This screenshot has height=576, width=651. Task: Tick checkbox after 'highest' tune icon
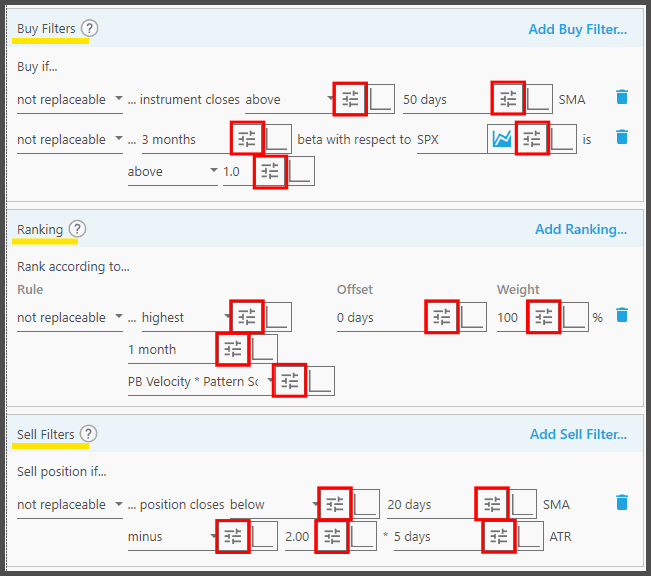click(278, 317)
